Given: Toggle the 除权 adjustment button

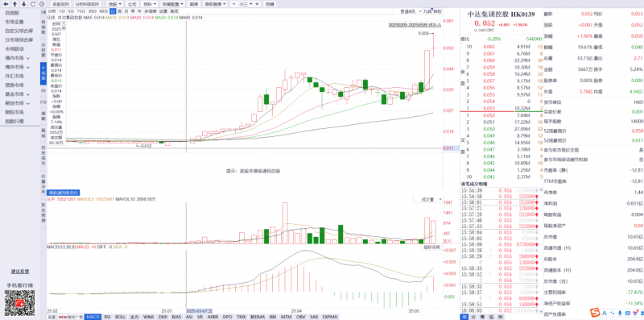Looking at the screenshot, I should coord(438,11).
